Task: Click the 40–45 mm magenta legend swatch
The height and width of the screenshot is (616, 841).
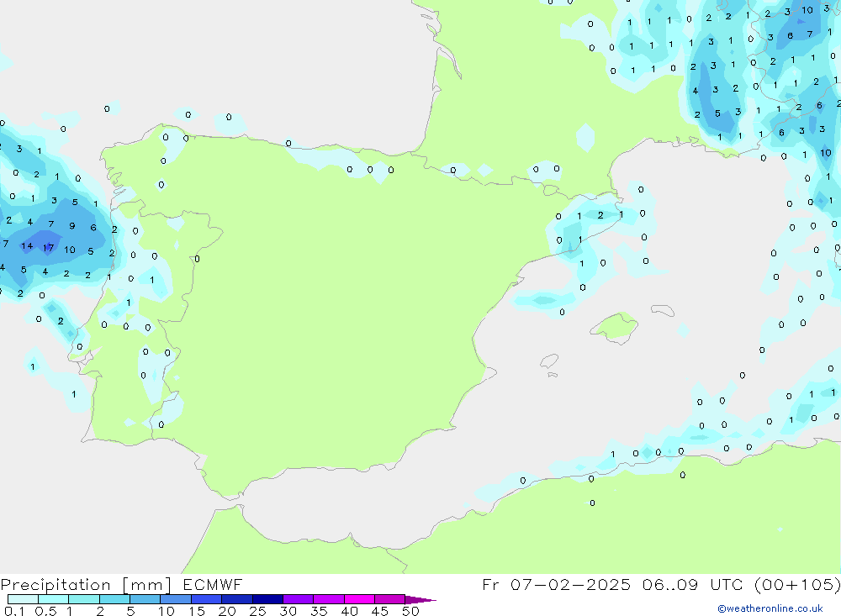Action: tap(359, 599)
